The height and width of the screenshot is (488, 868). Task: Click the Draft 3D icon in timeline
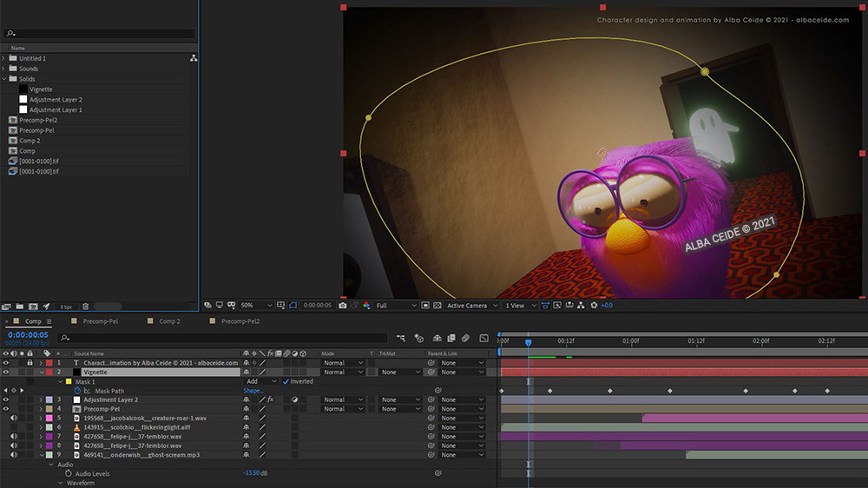(x=419, y=338)
